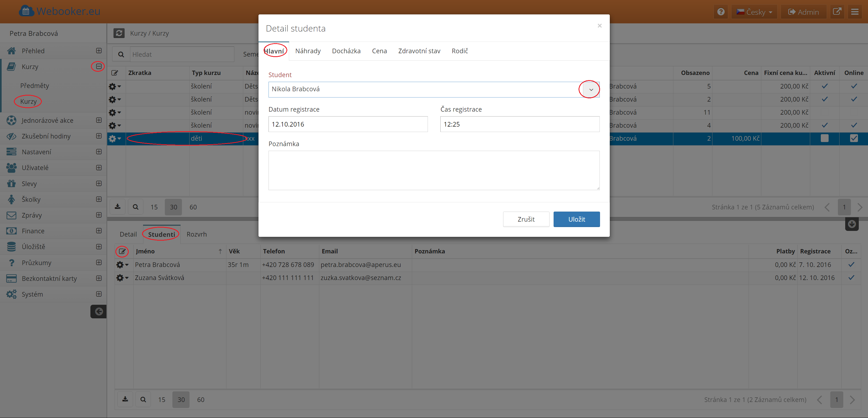Click into the Poznámka text area

click(434, 170)
